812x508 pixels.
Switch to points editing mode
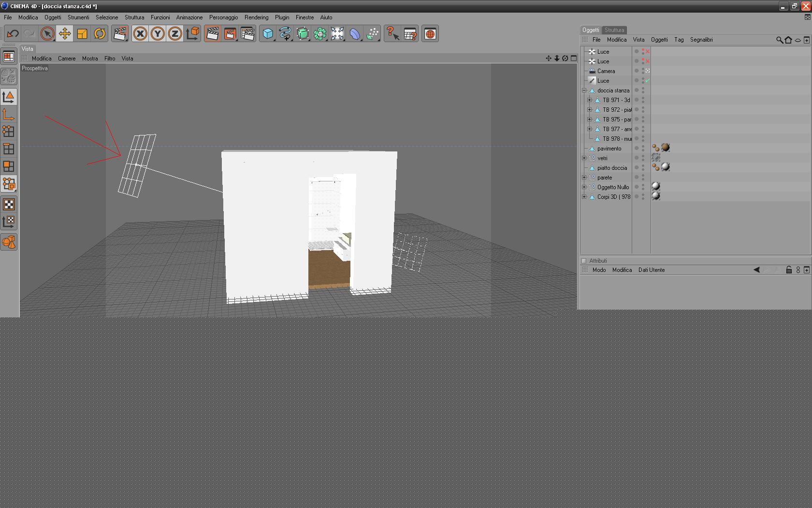point(9,132)
